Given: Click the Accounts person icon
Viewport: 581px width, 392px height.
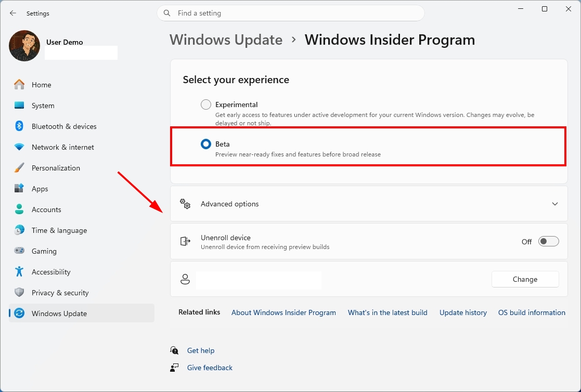Looking at the screenshot, I should pyautogui.click(x=19, y=209).
